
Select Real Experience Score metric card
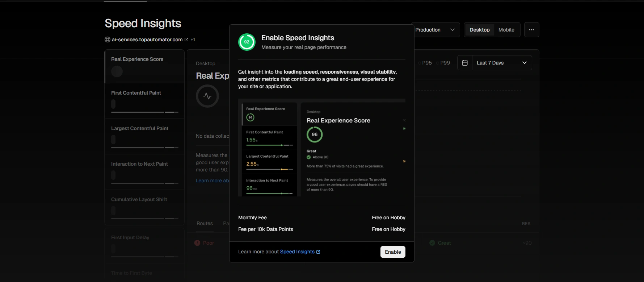tap(144, 67)
